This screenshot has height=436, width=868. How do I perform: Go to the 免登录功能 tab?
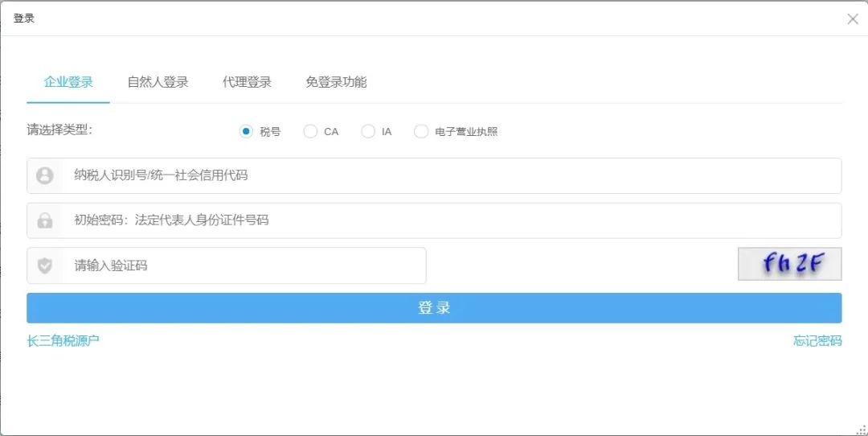coord(336,82)
